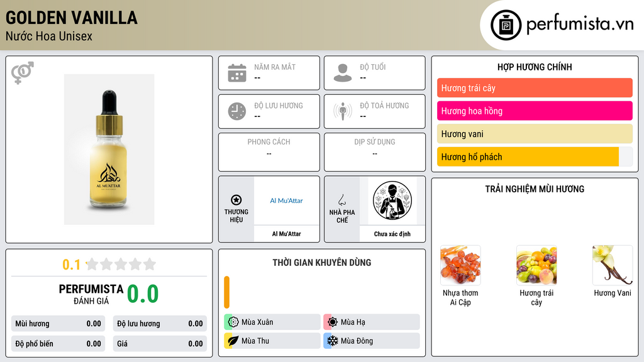Click the Perfumista Đánh Giá label
This screenshot has height=362, width=644.
point(91,294)
